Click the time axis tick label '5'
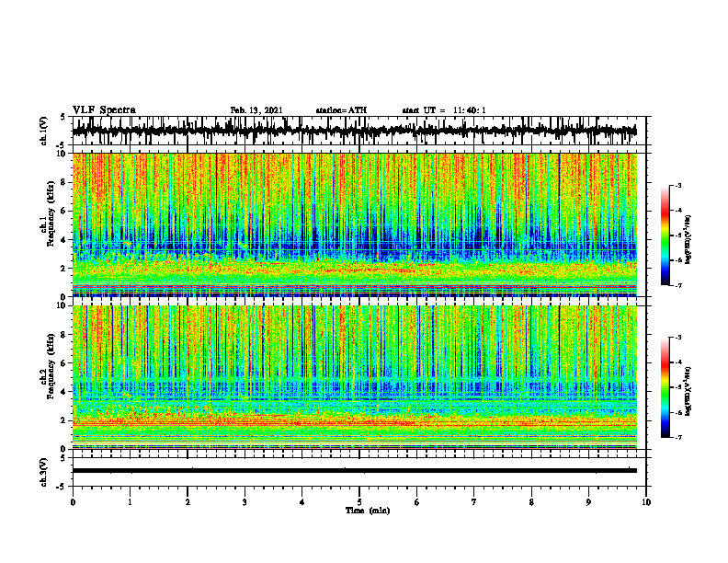Viewport: 728px width, 563px height. tap(359, 502)
